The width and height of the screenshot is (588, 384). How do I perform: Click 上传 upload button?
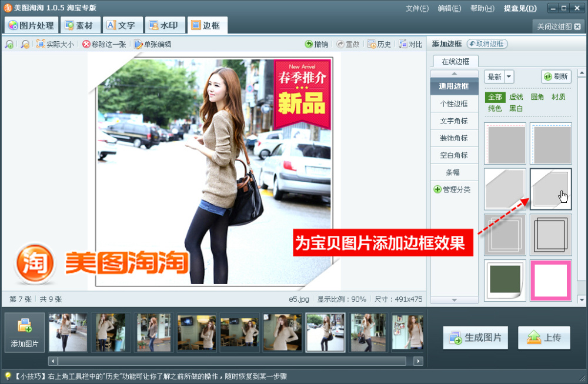[544, 338]
